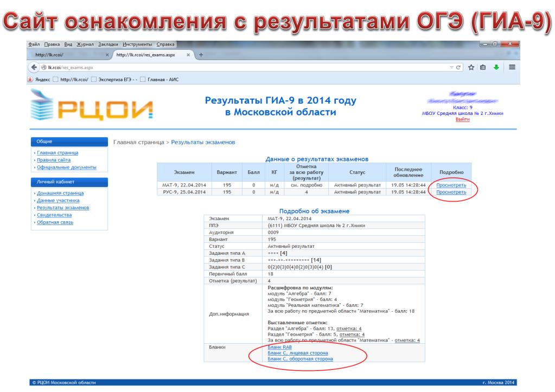Reload the page with the refresh icon

tap(458, 67)
